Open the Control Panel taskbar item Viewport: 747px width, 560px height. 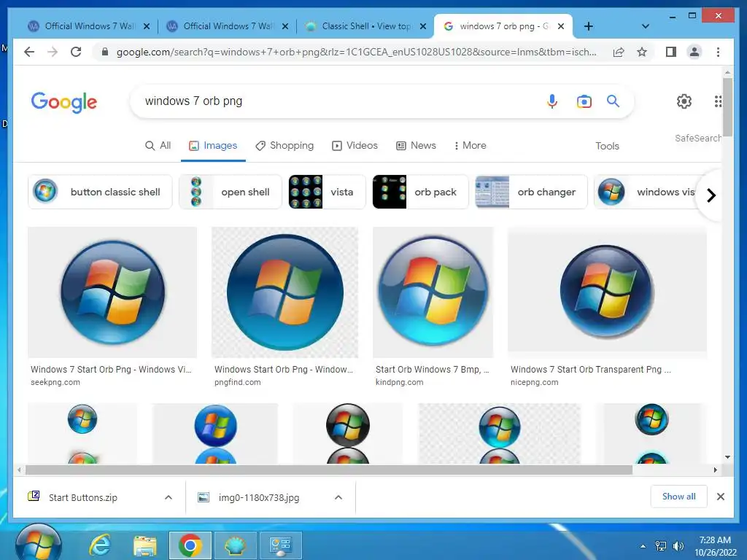click(x=280, y=545)
